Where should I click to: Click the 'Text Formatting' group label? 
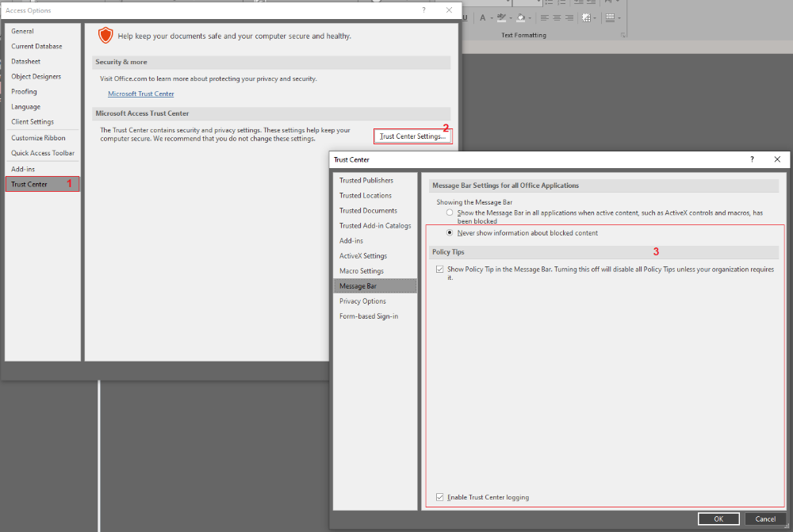523,35
